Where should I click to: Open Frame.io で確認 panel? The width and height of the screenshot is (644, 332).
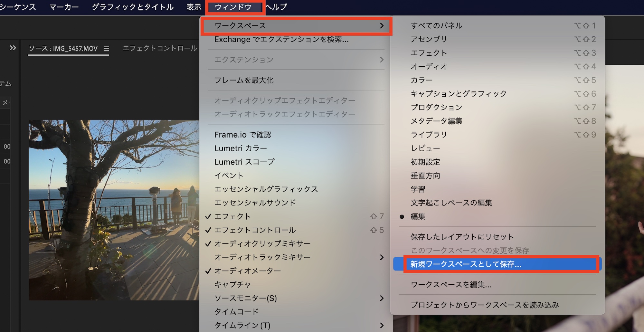(x=296, y=135)
